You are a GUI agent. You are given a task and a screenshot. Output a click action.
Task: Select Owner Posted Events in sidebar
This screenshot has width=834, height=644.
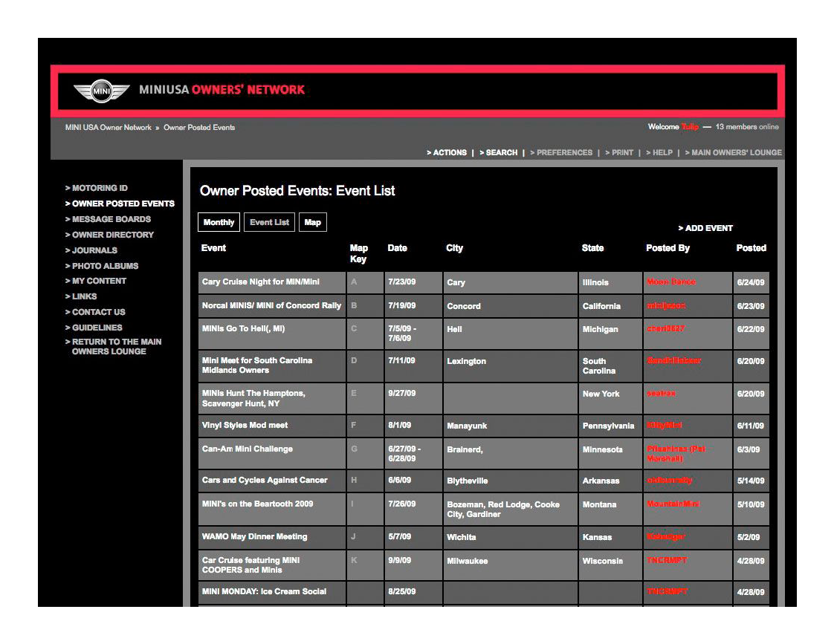pos(120,204)
